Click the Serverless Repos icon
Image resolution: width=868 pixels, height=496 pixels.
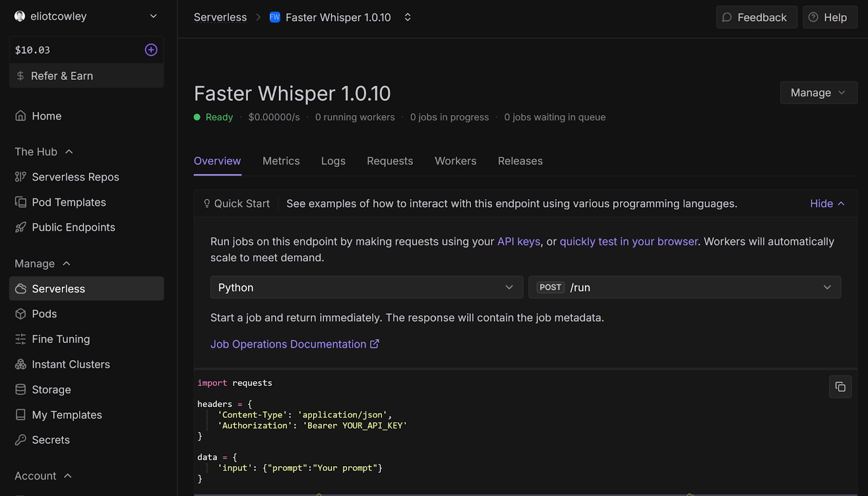(x=21, y=177)
